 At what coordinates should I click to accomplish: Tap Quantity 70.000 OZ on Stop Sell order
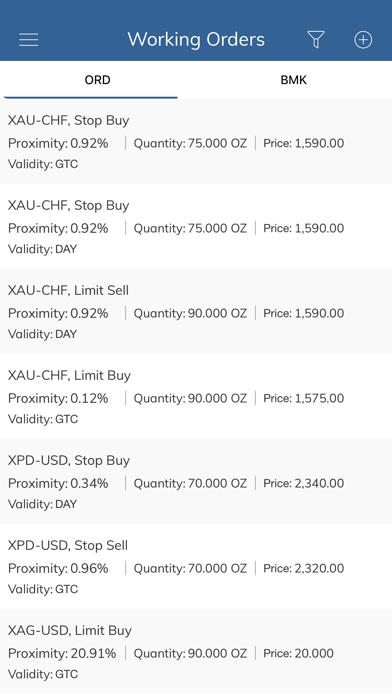[190, 568]
